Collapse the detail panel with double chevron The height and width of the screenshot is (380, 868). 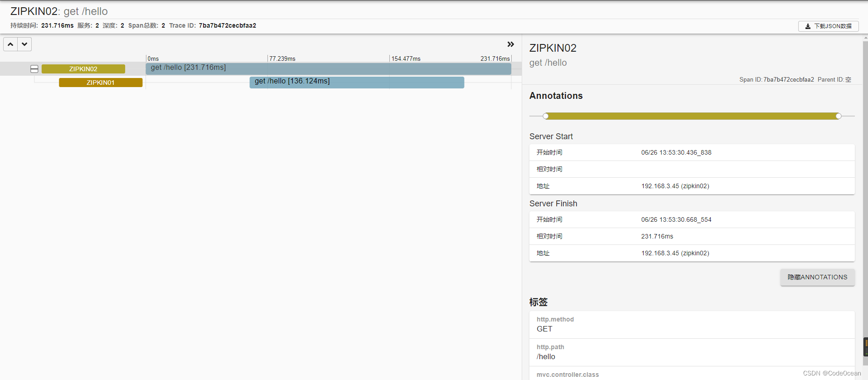(x=510, y=44)
